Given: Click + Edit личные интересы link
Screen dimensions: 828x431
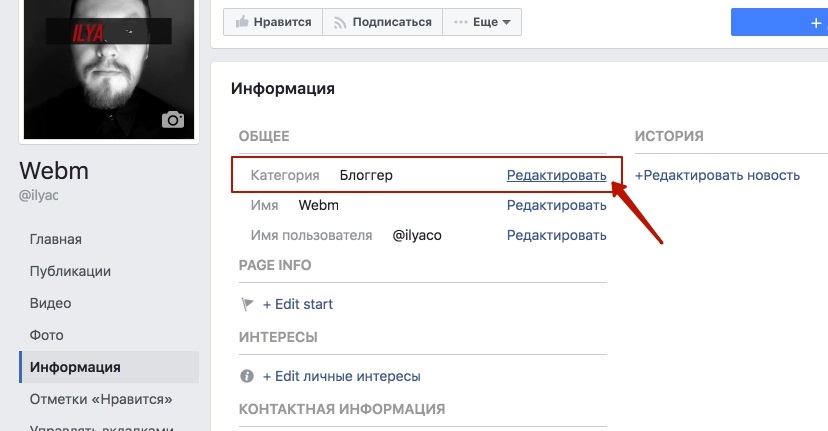Looking at the screenshot, I should coord(342,376).
